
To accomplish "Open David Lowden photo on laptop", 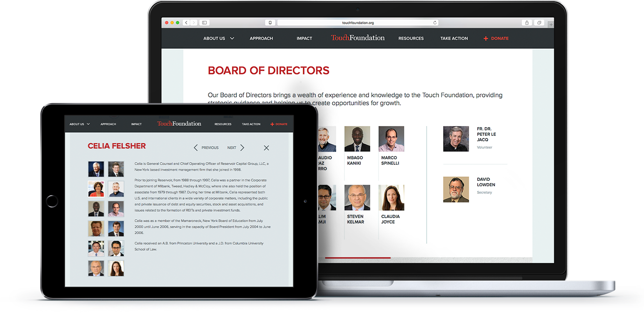I will [456, 190].
